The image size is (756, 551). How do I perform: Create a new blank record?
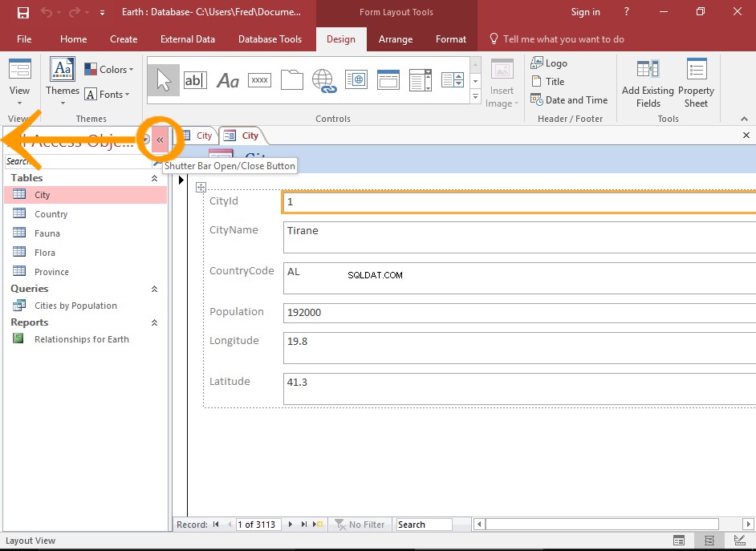pos(318,524)
